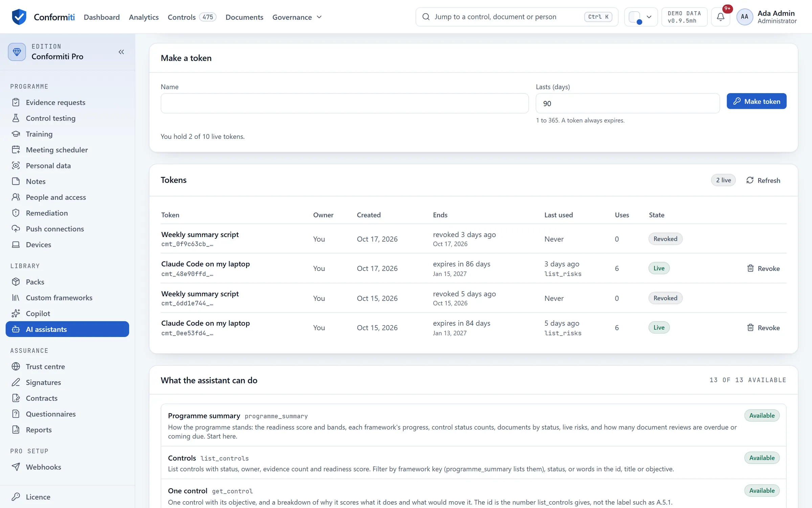Collapse the sidebar with double chevron
This screenshot has width=812, height=508.
click(121, 52)
